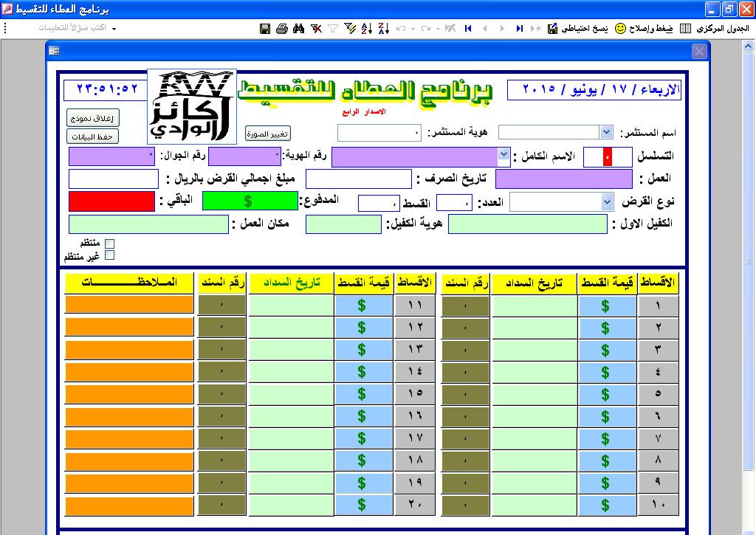Jump to last record using navigation icon

pos(519,29)
